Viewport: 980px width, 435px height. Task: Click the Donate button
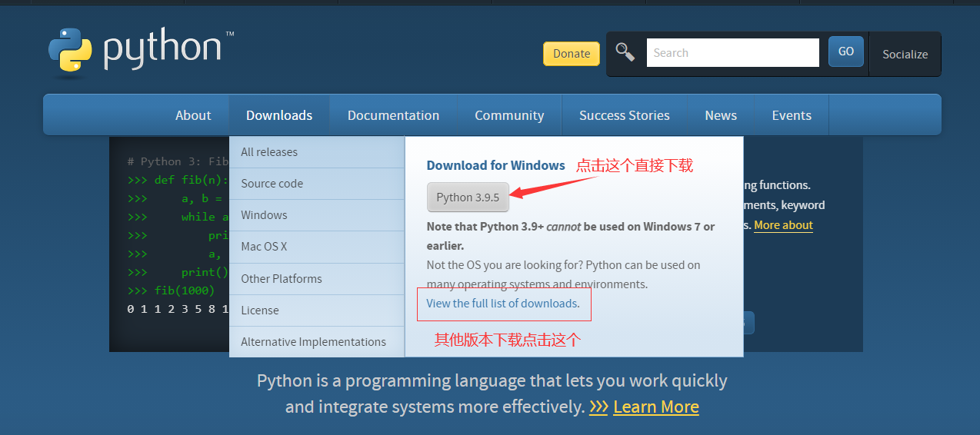572,54
